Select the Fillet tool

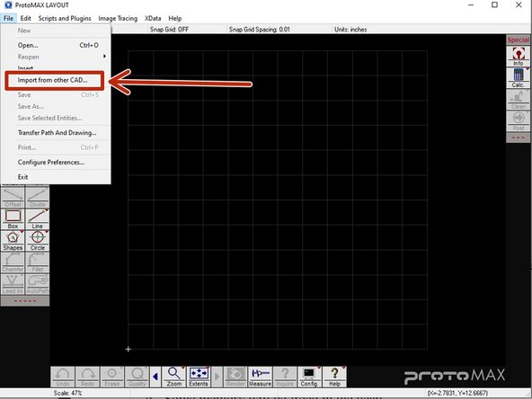click(x=38, y=262)
